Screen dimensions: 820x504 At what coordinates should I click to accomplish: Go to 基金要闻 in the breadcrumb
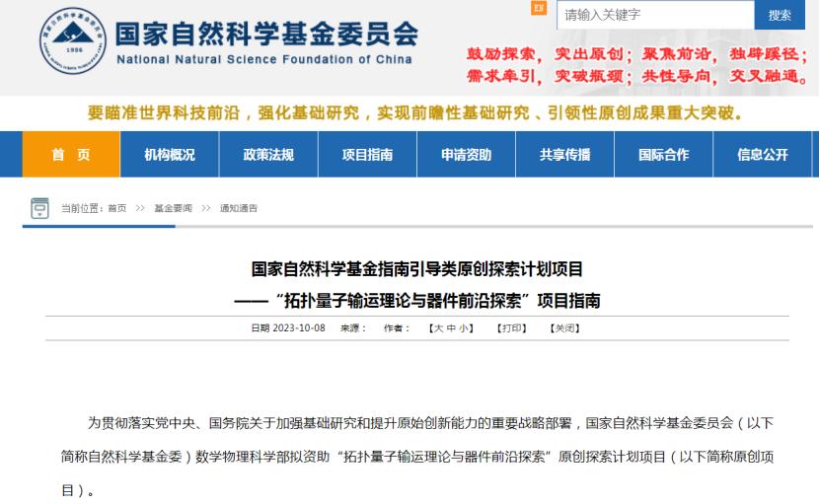[173, 209]
